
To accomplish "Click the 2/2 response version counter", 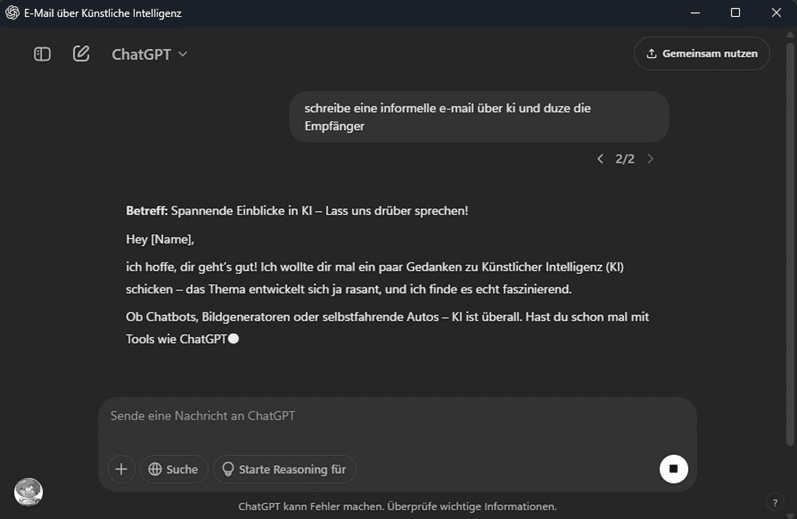I will (625, 159).
